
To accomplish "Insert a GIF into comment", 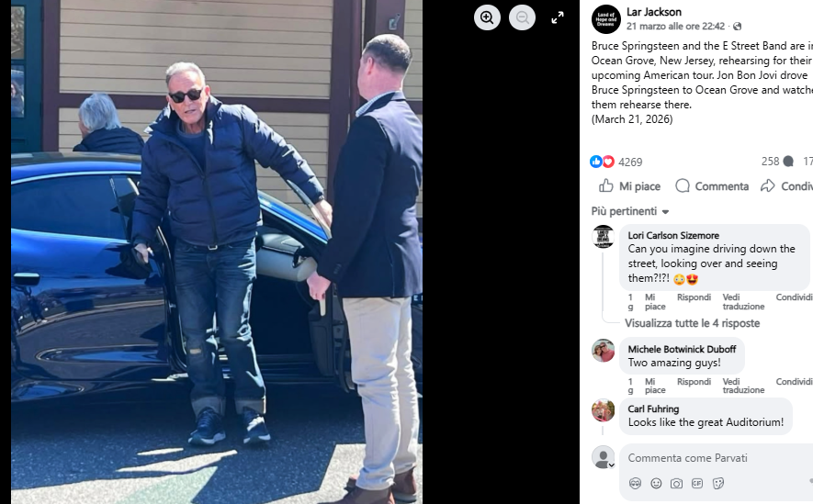I will 697,483.
